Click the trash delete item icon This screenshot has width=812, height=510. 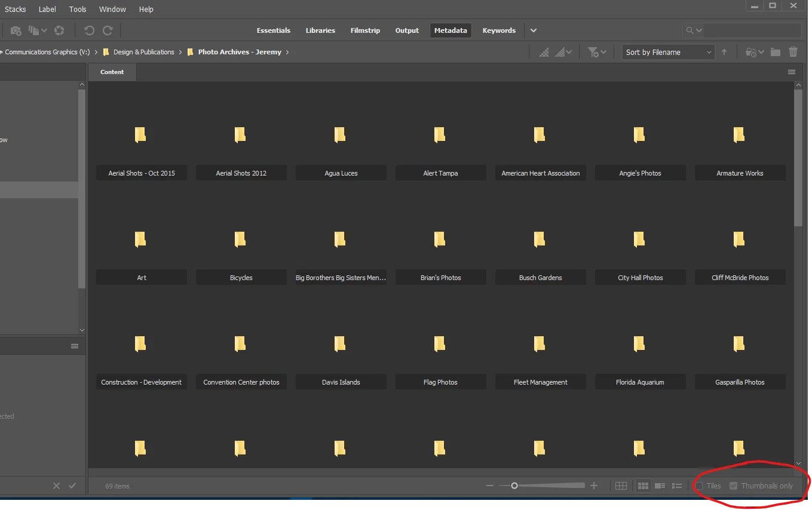(x=793, y=53)
